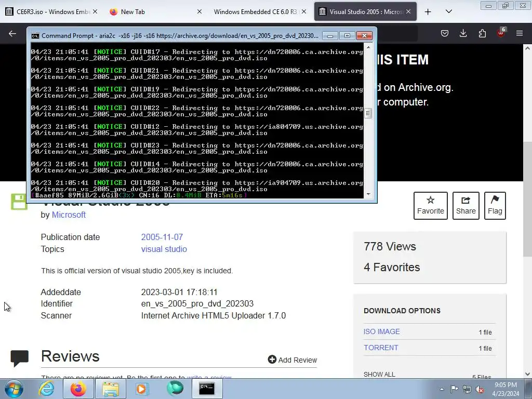Close the Windows Embedded CE 6.0 tab
The height and width of the screenshot is (399, 532).
pos(304,11)
